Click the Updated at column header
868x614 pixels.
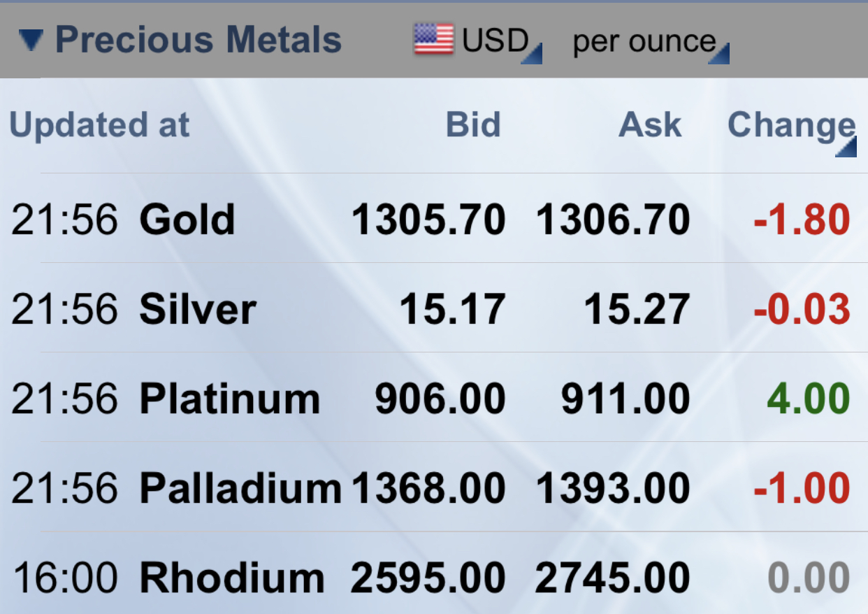point(99,125)
